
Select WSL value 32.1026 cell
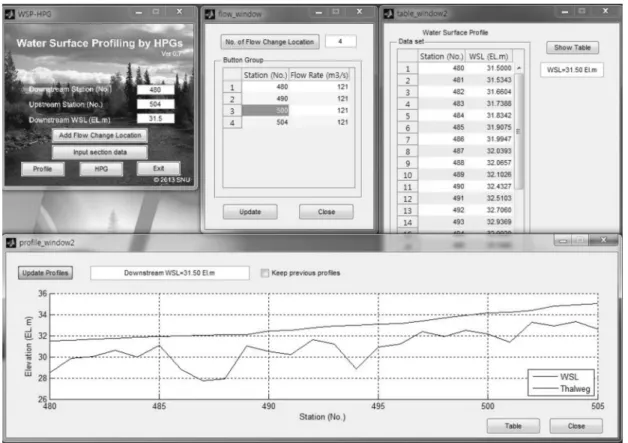tap(489, 175)
